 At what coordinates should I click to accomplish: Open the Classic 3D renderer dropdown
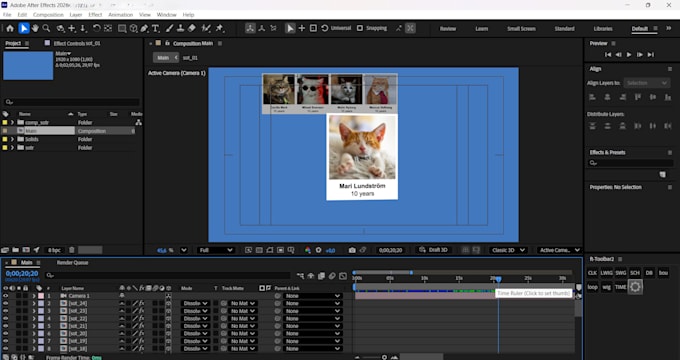coord(508,250)
